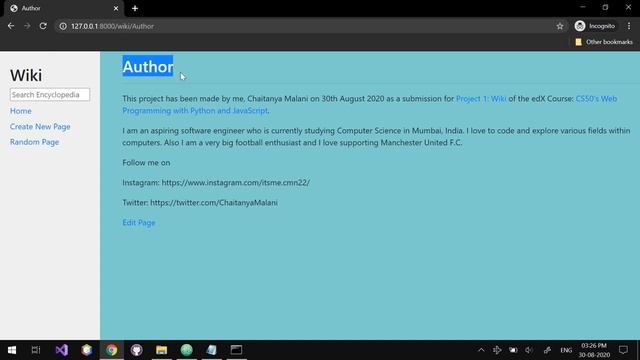640x360 pixels.
Task: Click the Instagram URL text
Action: [x=236, y=182]
